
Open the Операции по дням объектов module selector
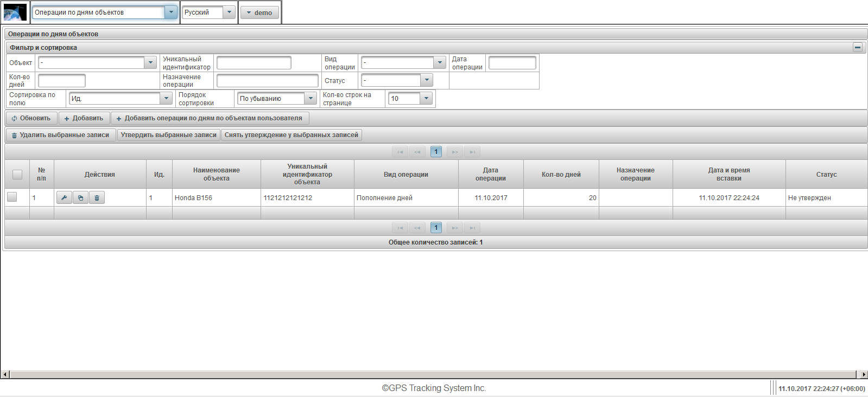tap(171, 12)
